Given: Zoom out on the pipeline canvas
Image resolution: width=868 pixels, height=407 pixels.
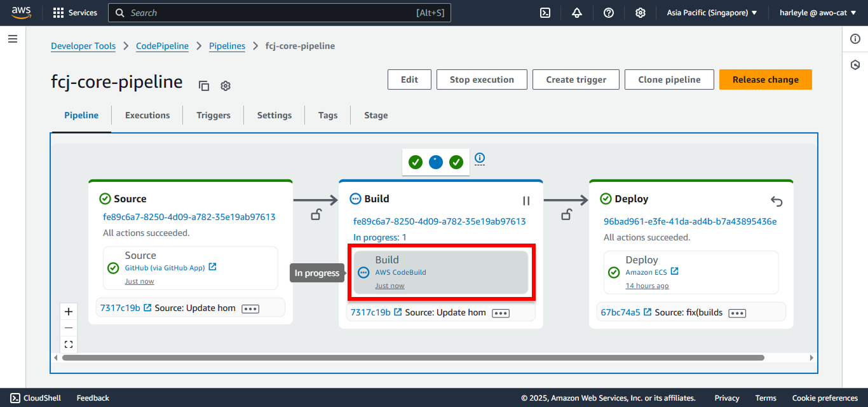Looking at the screenshot, I should [69, 328].
